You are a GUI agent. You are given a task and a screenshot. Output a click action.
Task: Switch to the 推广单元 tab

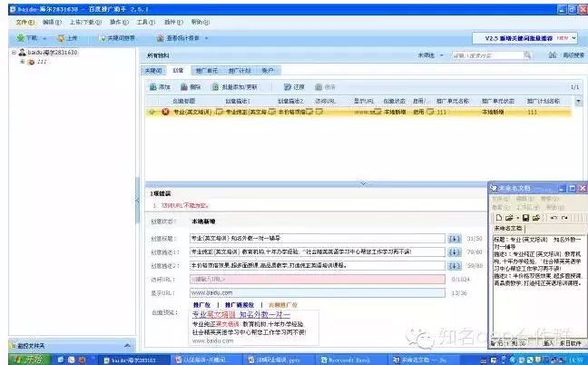(207, 71)
